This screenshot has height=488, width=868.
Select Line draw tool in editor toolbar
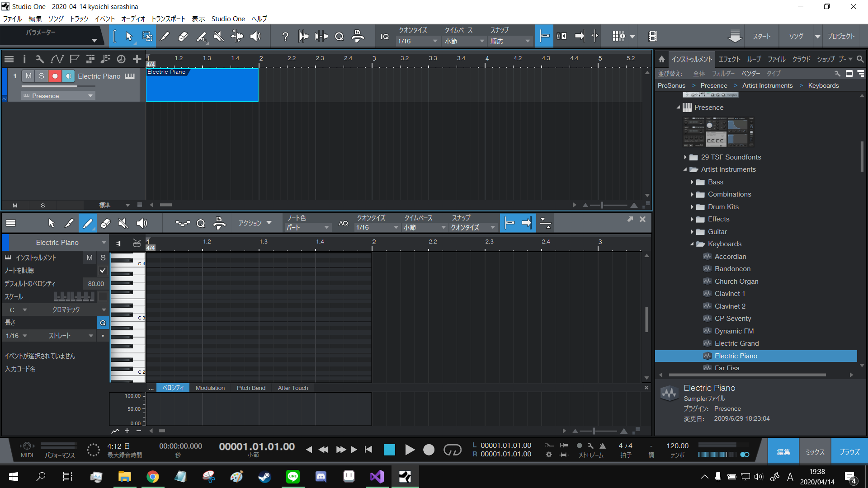[x=87, y=223]
